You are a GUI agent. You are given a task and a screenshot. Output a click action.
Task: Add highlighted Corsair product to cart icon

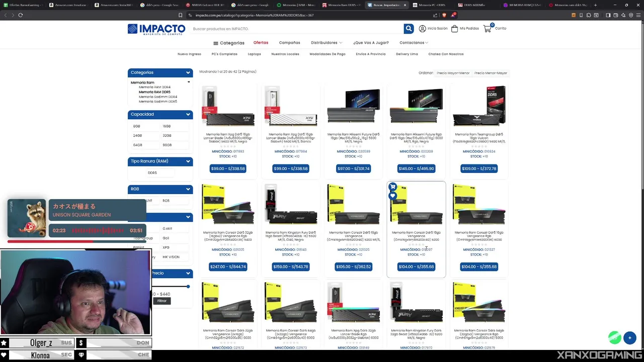[392, 187]
